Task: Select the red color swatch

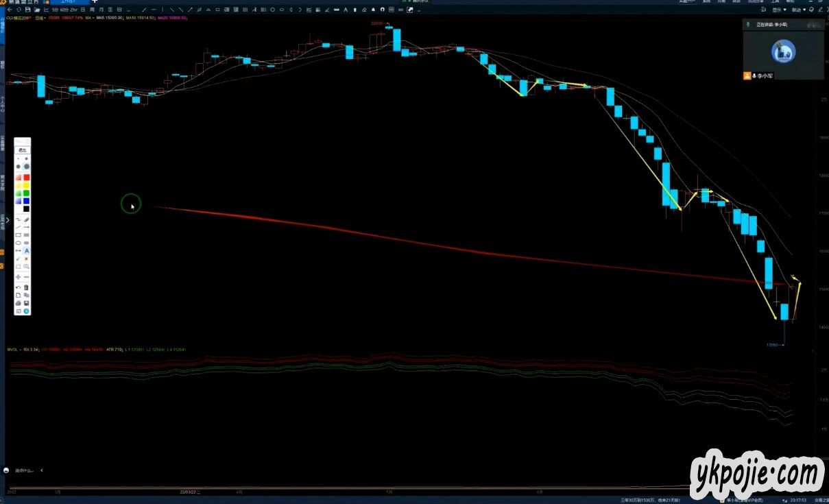Action: click(x=27, y=178)
